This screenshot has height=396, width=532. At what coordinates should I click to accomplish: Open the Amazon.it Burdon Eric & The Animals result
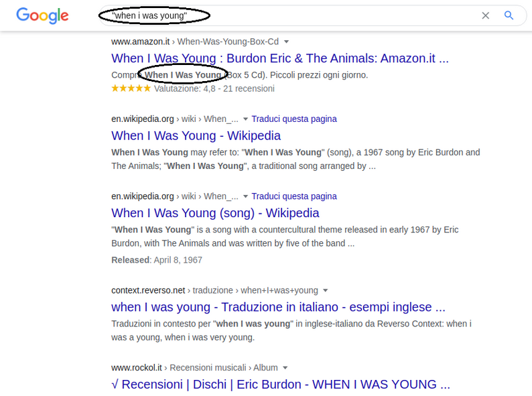[x=280, y=58]
